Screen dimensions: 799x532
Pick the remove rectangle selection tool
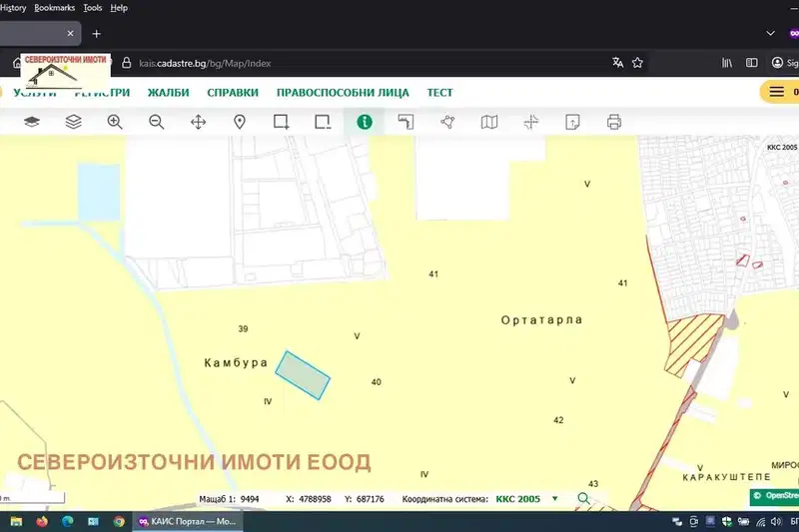pyautogui.click(x=323, y=122)
